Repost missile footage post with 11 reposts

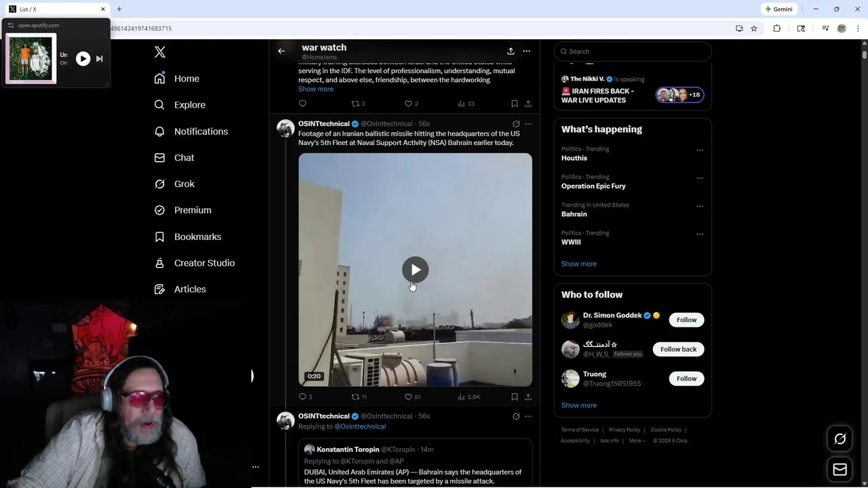point(359,397)
